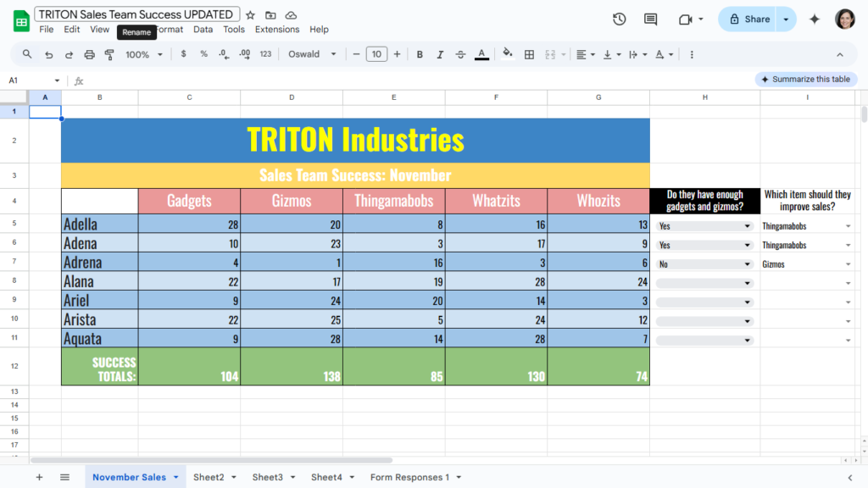
Task: Select the paint format roller tool
Action: [x=109, y=54]
